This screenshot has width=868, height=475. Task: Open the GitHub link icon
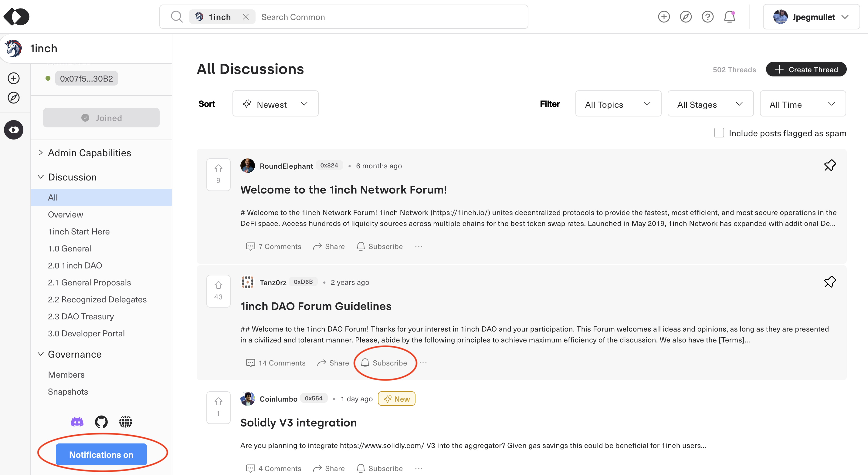click(101, 422)
